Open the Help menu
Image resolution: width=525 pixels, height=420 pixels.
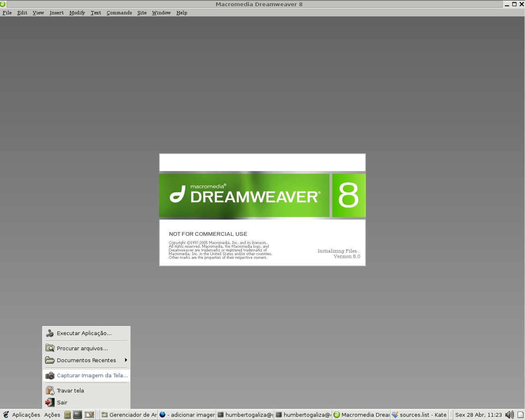click(182, 13)
